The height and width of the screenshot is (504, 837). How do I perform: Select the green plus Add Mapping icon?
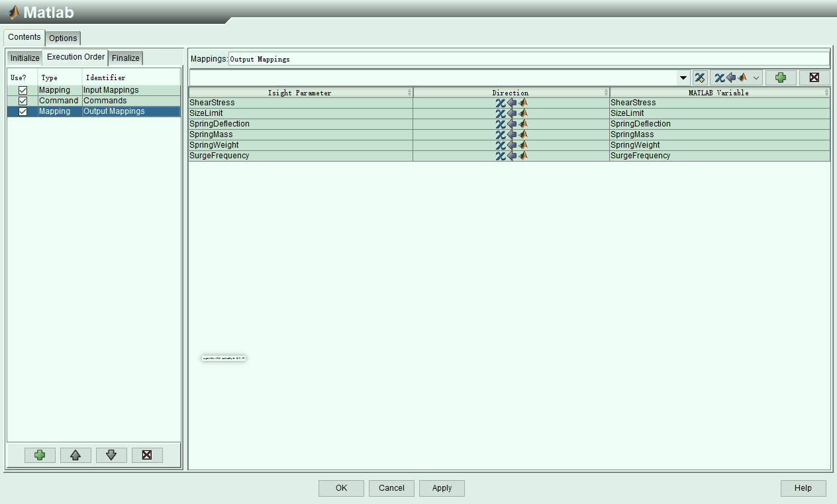(781, 77)
